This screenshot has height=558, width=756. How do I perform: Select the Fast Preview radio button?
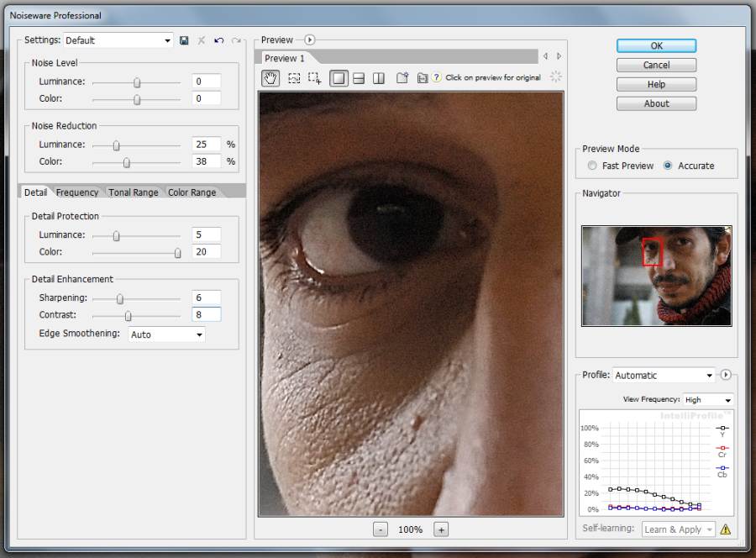[593, 166]
